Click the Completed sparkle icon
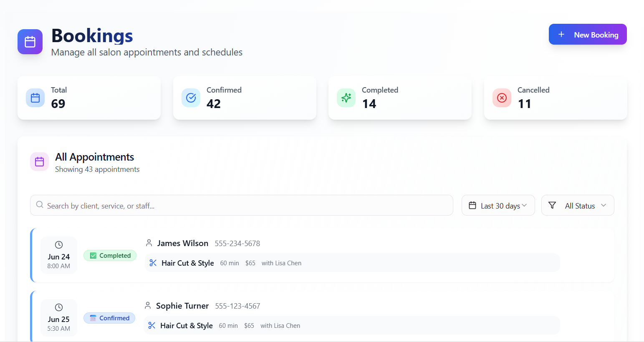644x342 pixels. tap(346, 98)
